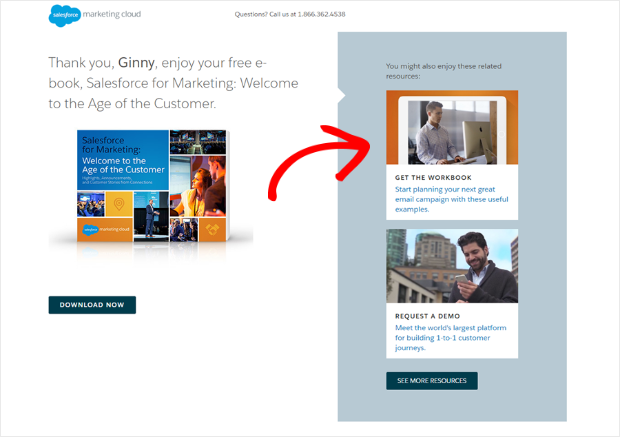This screenshot has height=437, width=620.
Task: Follow the 'Start planning your next great email campaign' link
Action: tap(452, 199)
